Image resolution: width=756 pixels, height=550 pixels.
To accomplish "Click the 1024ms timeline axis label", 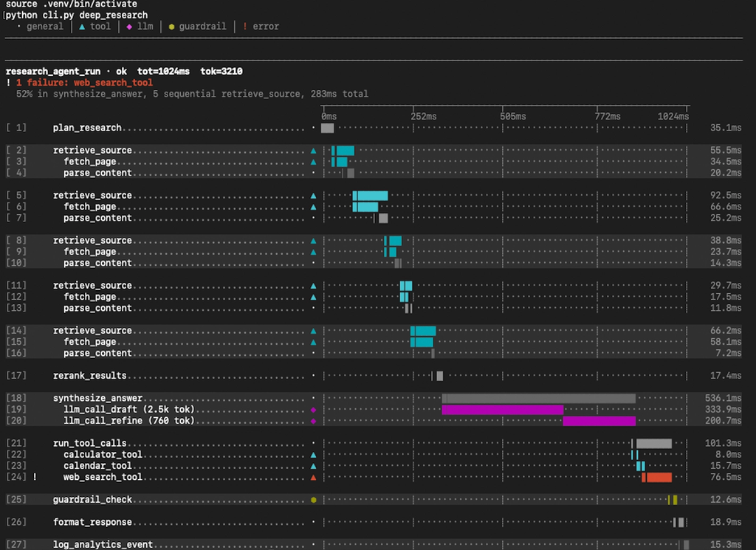I will (673, 117).
